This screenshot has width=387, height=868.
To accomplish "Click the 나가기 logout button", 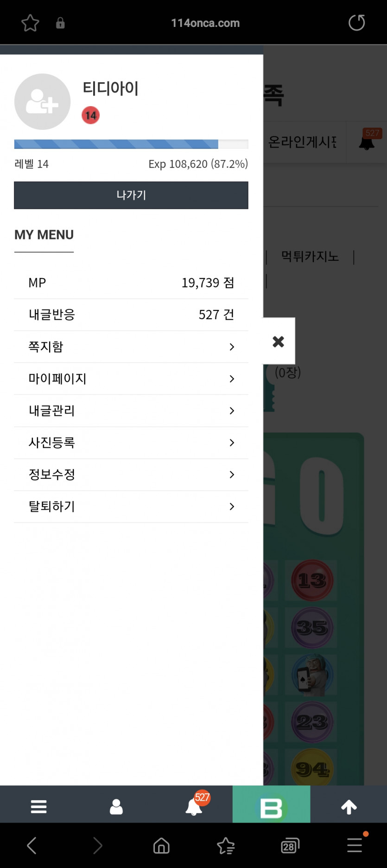I will [x=131, y=195].
